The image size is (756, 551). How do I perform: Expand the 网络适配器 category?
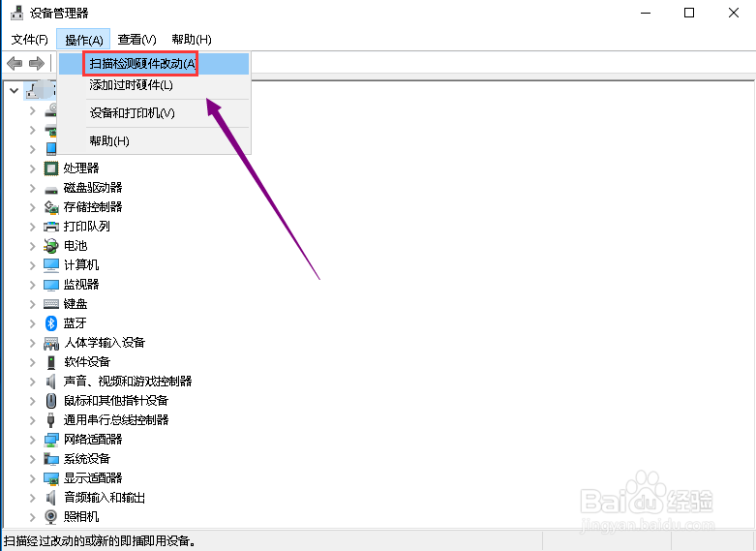click(32, 440)
